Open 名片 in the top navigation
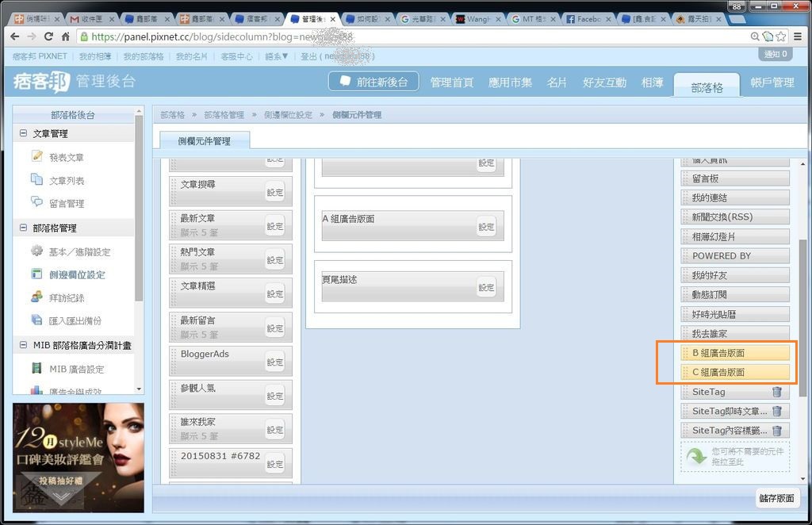 (x=557, y=82)
